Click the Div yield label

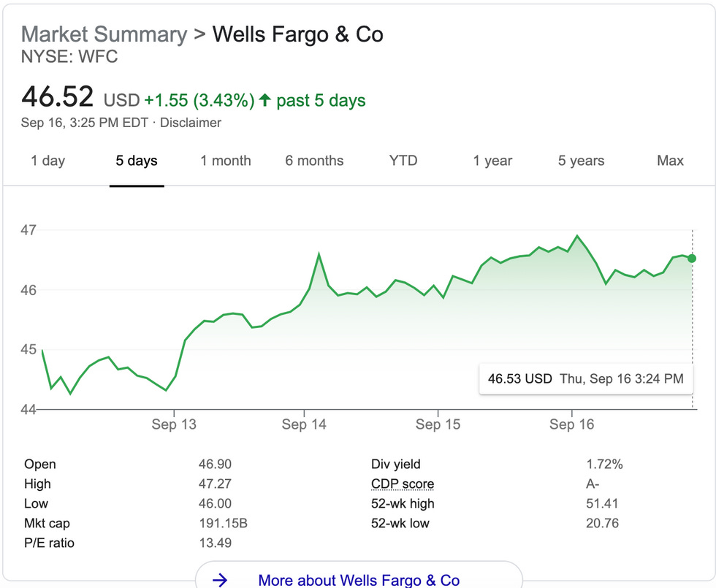pos(396,465)
